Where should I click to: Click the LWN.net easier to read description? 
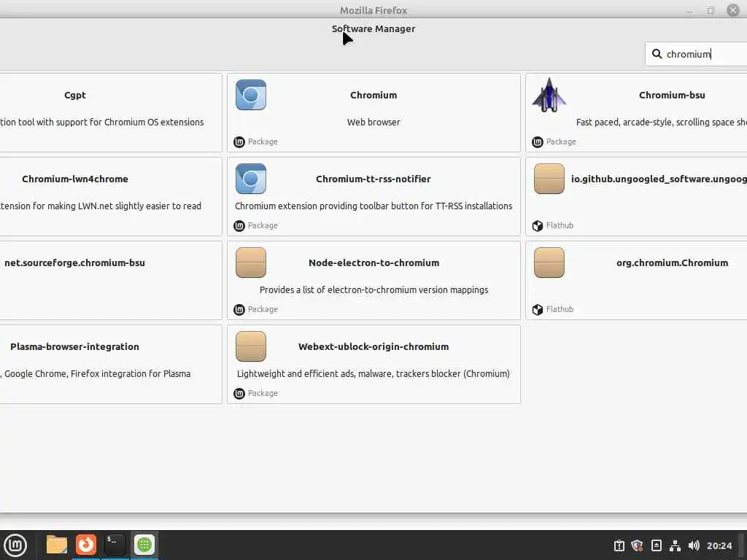tap(101, 206)
